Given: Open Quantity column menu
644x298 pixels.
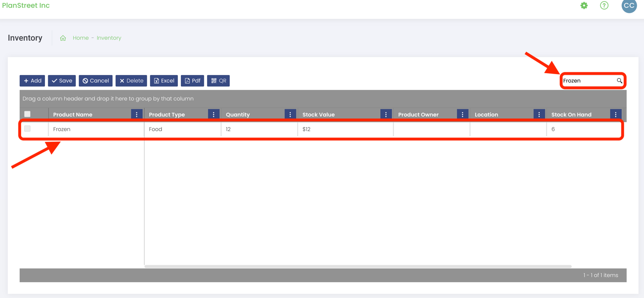Looking at the screenshot, I should (290, 115).
